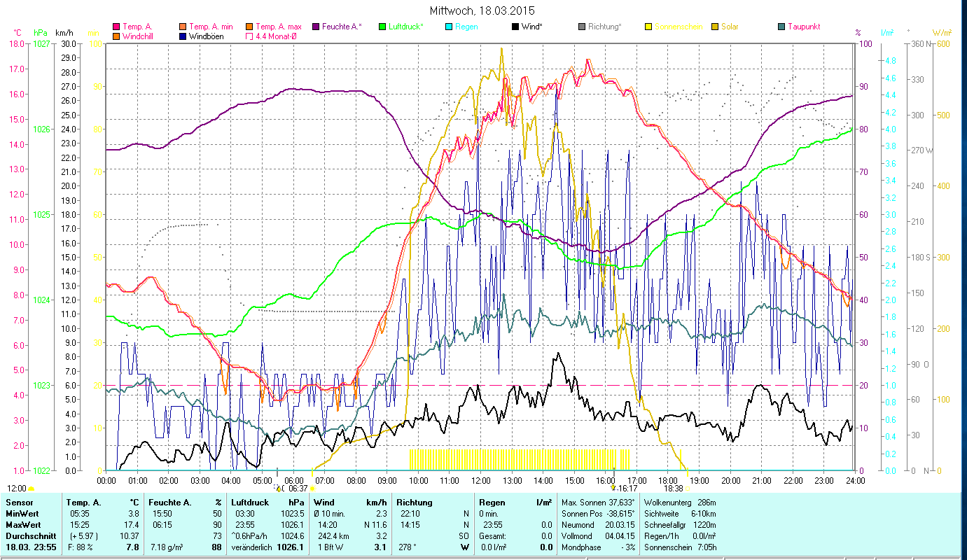Click the 'F: 88 %' humidity reading
The image size is (967, 560).
tap(82, 547)
